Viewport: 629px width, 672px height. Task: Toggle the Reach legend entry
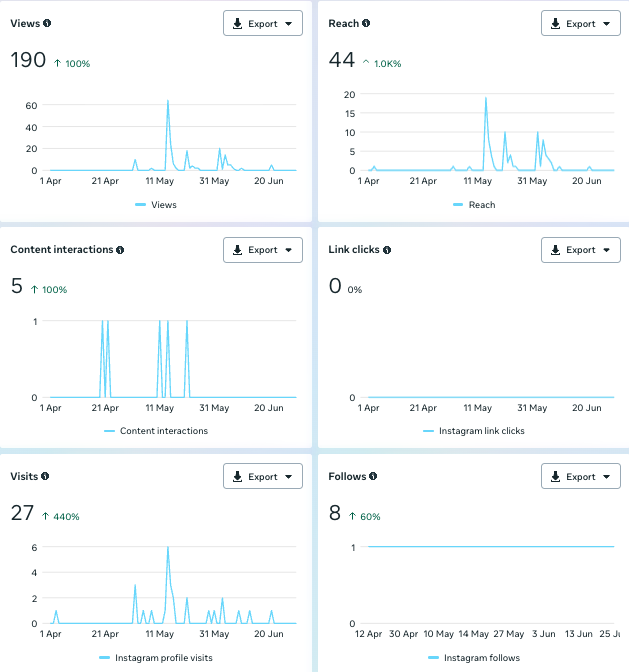(479, 205)
